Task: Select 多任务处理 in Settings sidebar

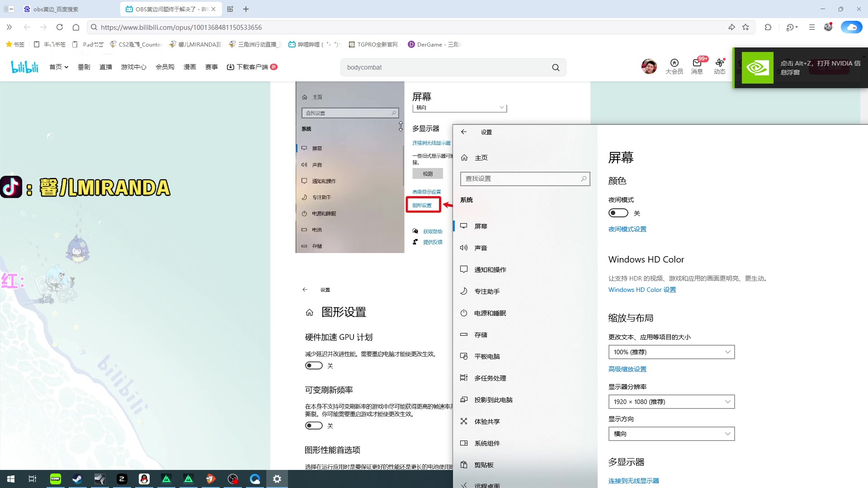Action: (x=524, y=378)
